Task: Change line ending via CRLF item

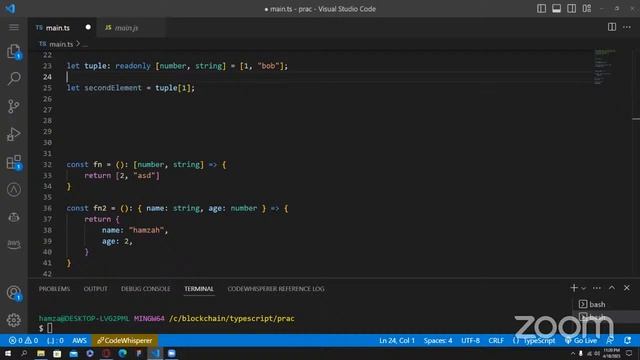Action: 496,340
